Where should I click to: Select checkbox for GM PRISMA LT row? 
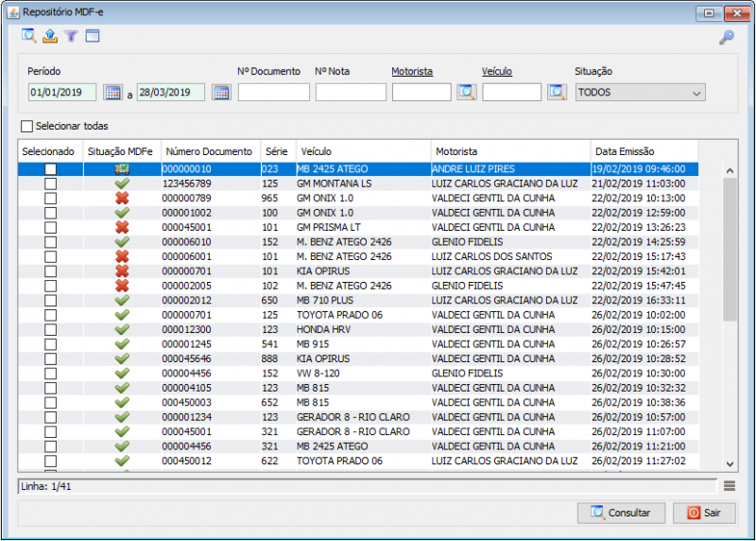[50, 227]
